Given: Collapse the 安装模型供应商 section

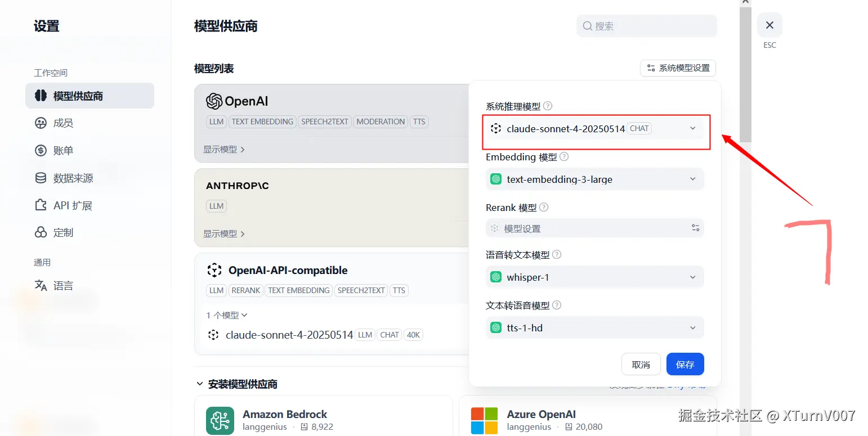Looking at the screenshot, I should point(236,384).
